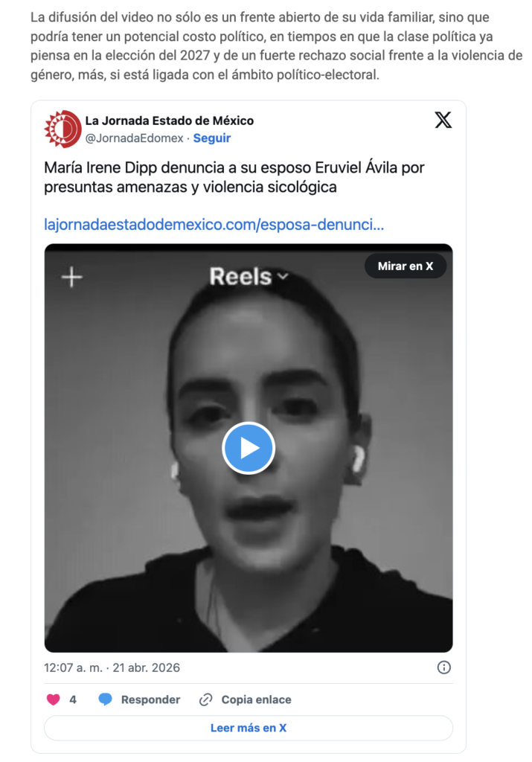Open the La Jornada Estado de México profile name
Viewport: 532px width, 762px height.
pos(170,121)
